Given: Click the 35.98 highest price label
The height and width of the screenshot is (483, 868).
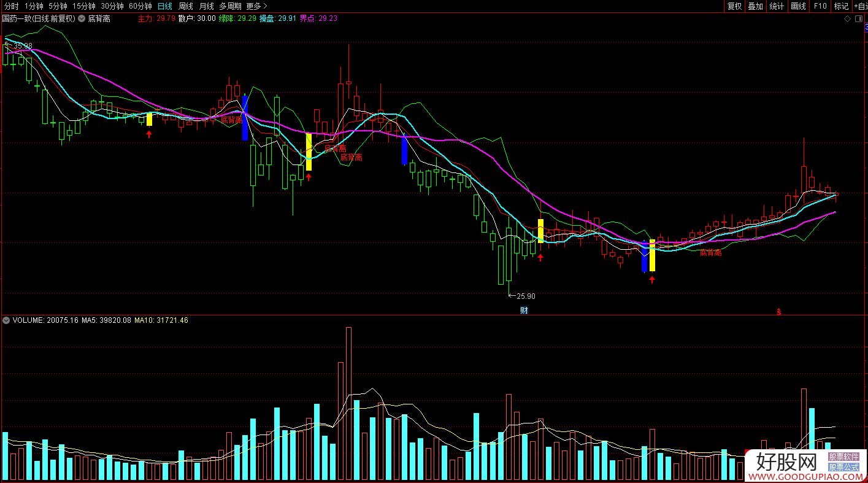Looking at the screenshot, I should 23,46.
